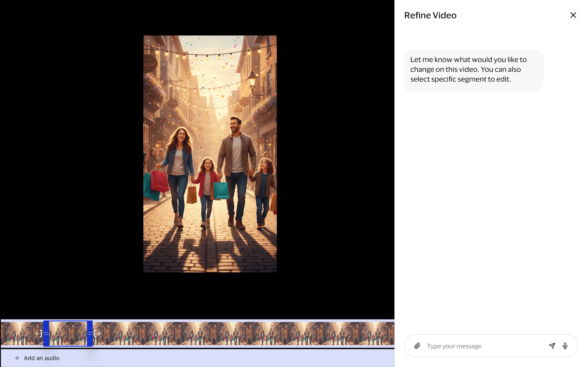Close the Refine Video panel

[x=573, y=15]
